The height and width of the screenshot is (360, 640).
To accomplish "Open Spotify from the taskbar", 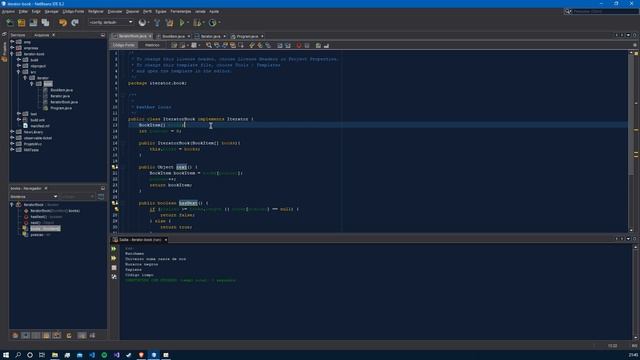I will coord(104,355).
